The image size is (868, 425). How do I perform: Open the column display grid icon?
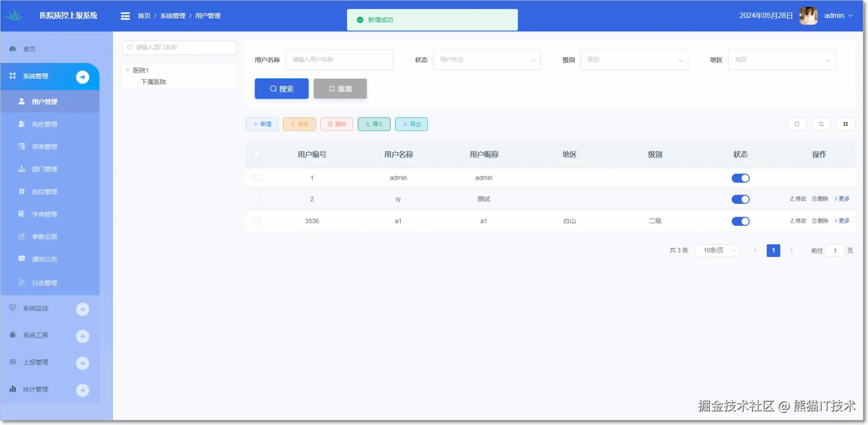tap(845, 124)
